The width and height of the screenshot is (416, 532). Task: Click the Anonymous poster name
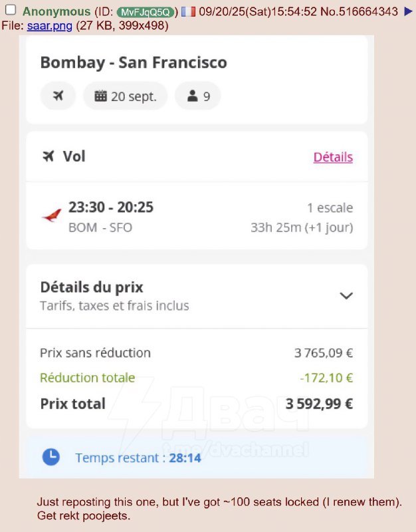click(56, 12)
